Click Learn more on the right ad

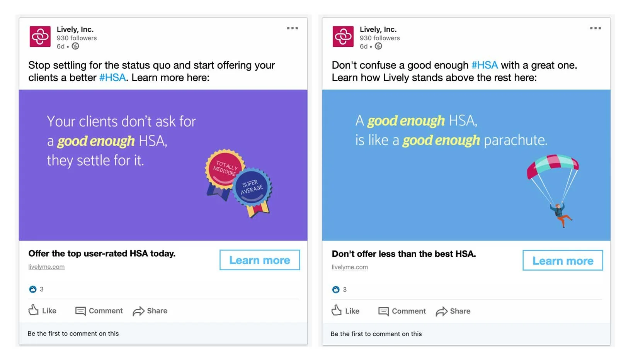click(x=562, y=261)
